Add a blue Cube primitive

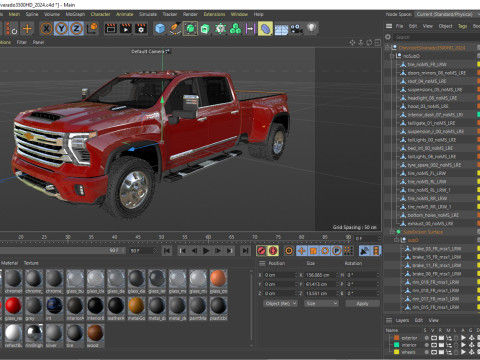click(x=160, y=29)
